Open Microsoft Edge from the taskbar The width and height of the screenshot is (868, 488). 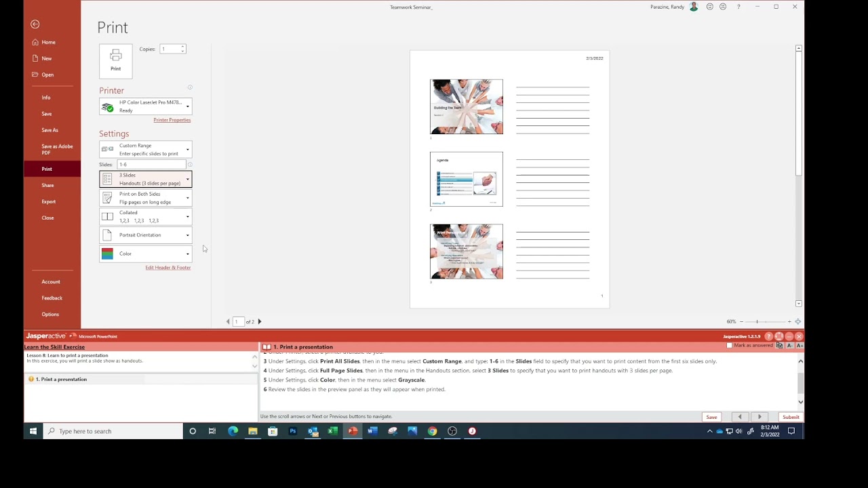pyautogui.click(x=233, y=431)
